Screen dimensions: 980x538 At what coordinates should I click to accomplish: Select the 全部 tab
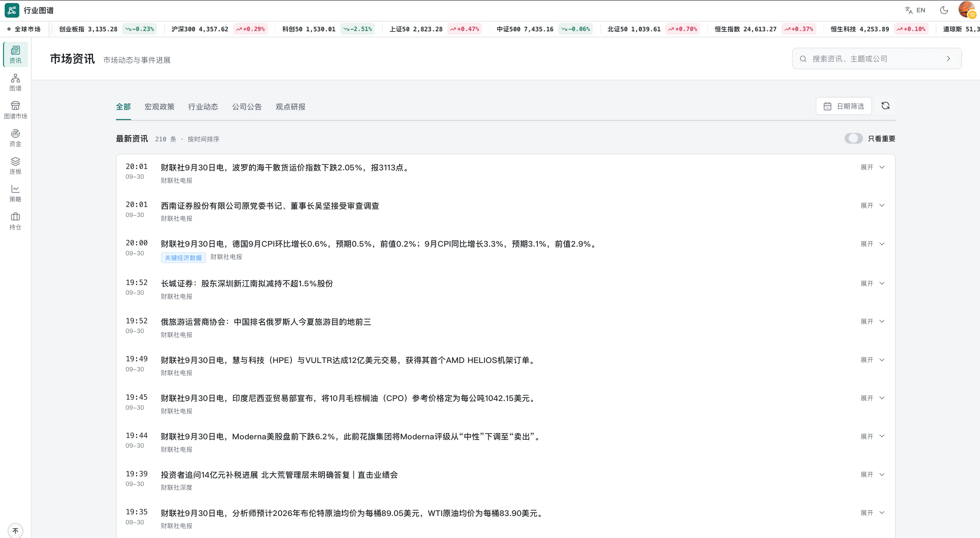tap(123, 107)
